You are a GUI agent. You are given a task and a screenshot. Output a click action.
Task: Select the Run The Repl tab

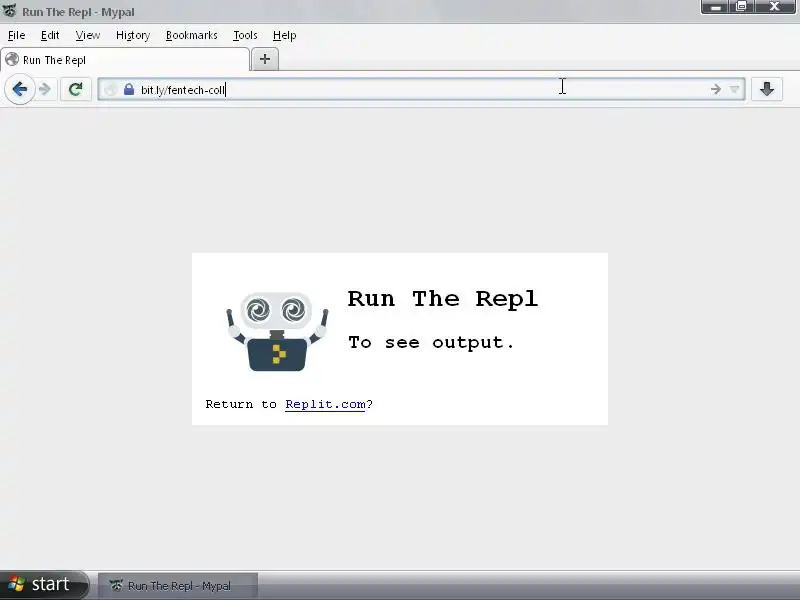(x=125, y=60)
